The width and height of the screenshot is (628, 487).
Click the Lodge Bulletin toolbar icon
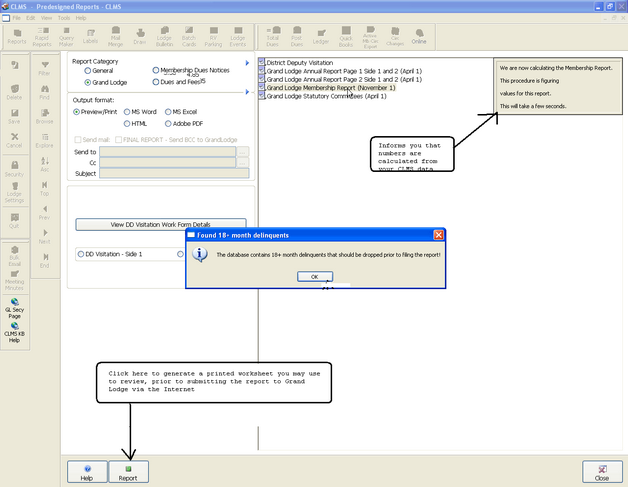[166, 39]
